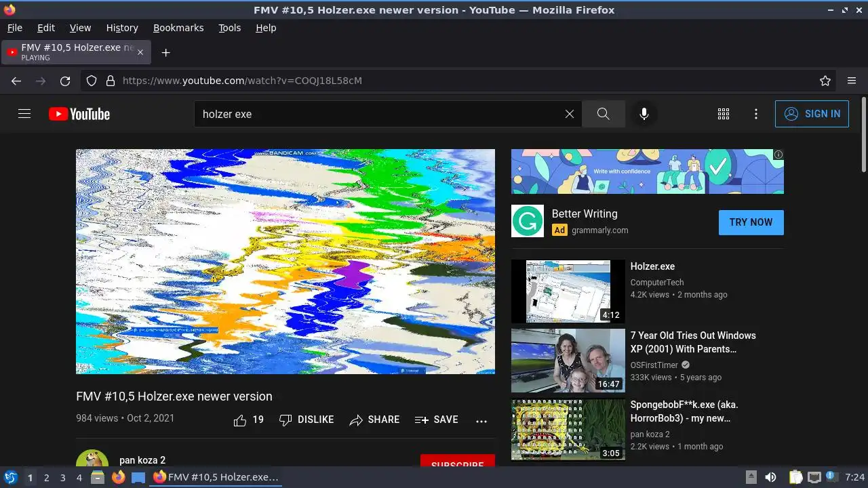Open more actions ellipsis under video
The width and height of the screenshot is (868, 488).
[x=481, y=421]
